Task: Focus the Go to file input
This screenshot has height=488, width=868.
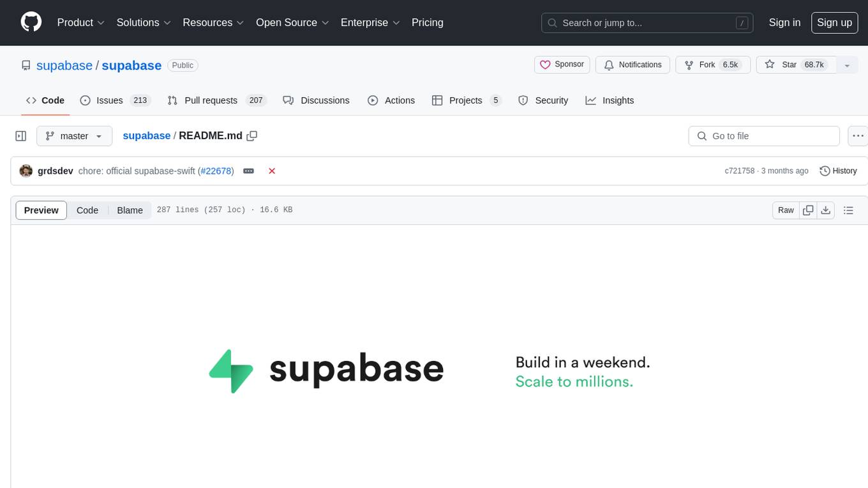Action: pyautogui.click(x=764, y=136)
